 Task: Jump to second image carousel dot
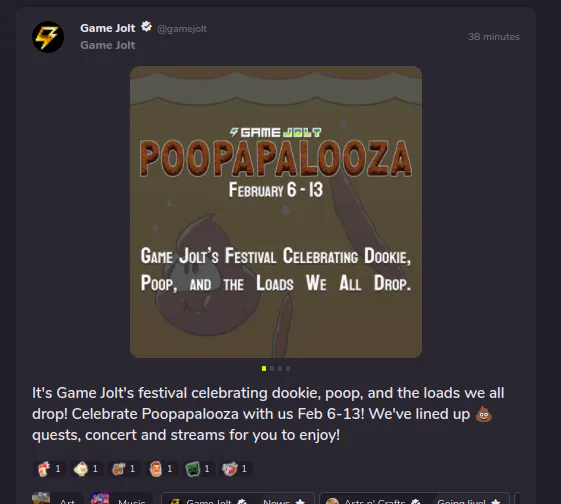click(x=272, y=368)
